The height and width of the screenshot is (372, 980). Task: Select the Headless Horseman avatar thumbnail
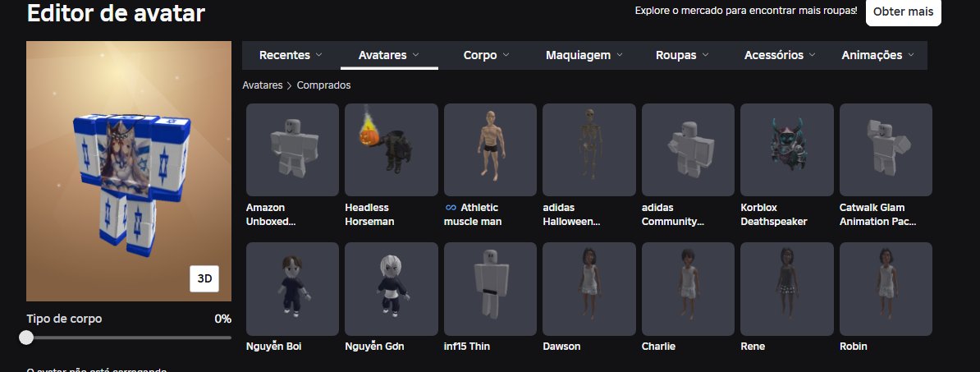pyautogui.click(x=392, y=150)
